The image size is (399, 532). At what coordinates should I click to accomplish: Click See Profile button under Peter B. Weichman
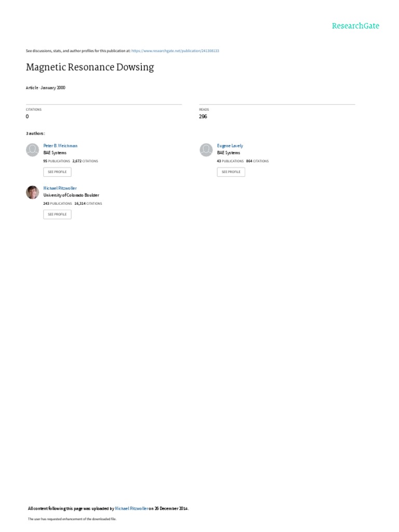[x=57, y=172]
